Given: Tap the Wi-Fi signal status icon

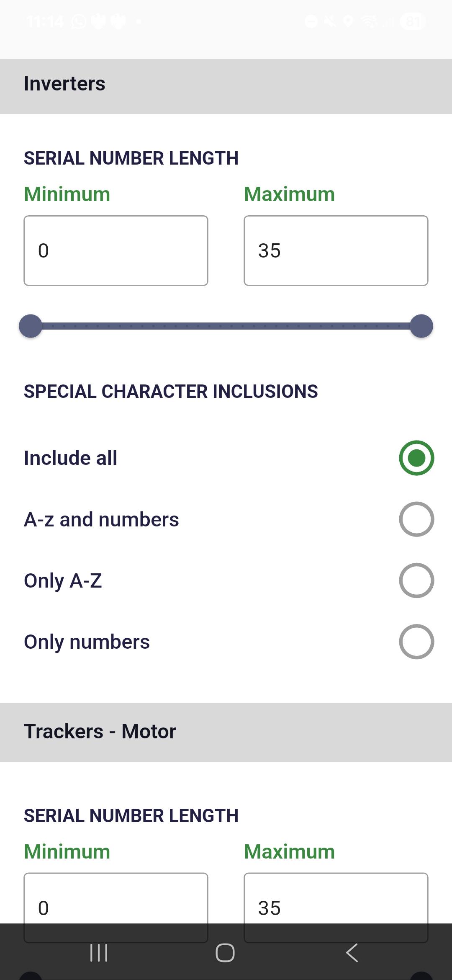Looking at the screenshot, I should tap(369, 21).
